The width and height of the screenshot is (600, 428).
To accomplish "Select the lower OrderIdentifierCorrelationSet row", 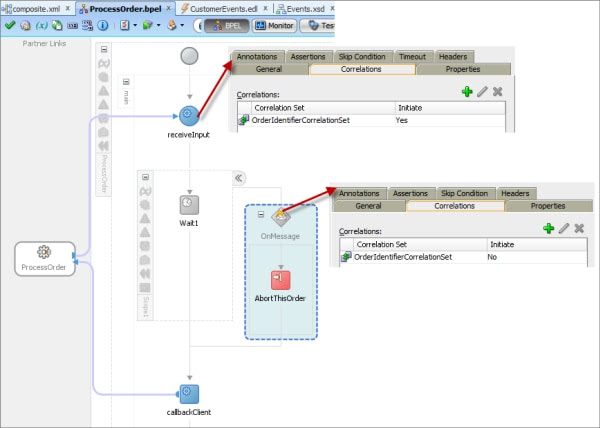I will 463,257.
